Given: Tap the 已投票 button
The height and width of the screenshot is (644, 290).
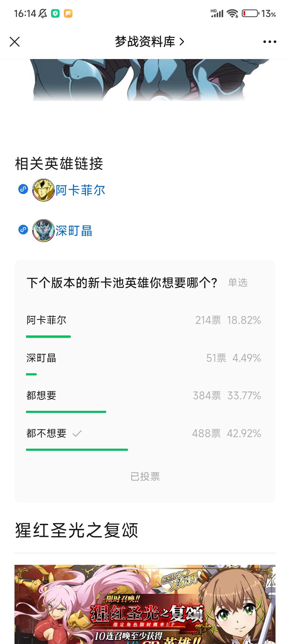Looking at the screenshot, I should [x=145, y=477].
